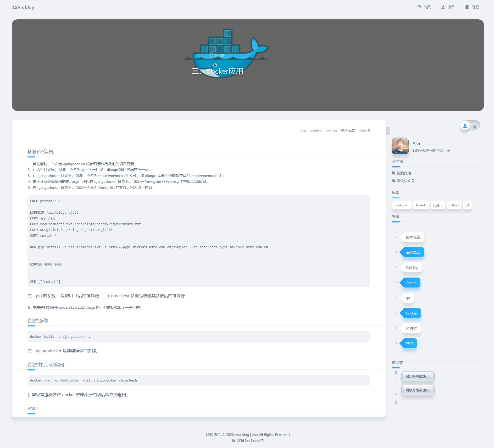Open the Docker navigation category

pyautogui.click(x=411, y=313)
